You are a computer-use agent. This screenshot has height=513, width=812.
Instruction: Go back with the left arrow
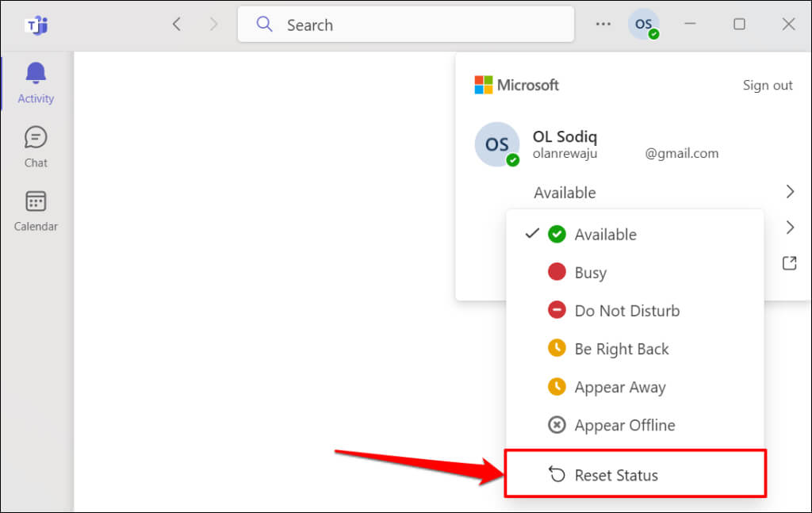pos(177,25)
